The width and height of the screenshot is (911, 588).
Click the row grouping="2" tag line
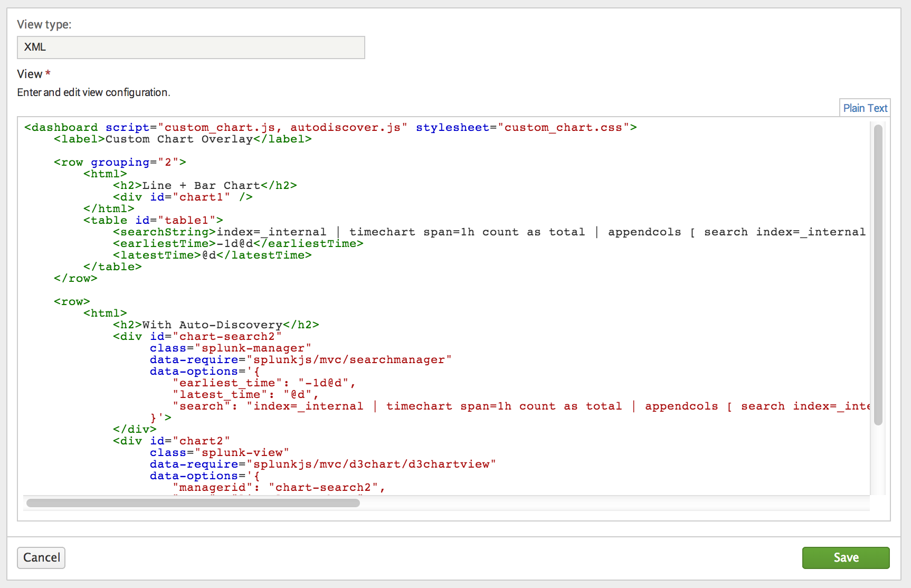(120, 163)
